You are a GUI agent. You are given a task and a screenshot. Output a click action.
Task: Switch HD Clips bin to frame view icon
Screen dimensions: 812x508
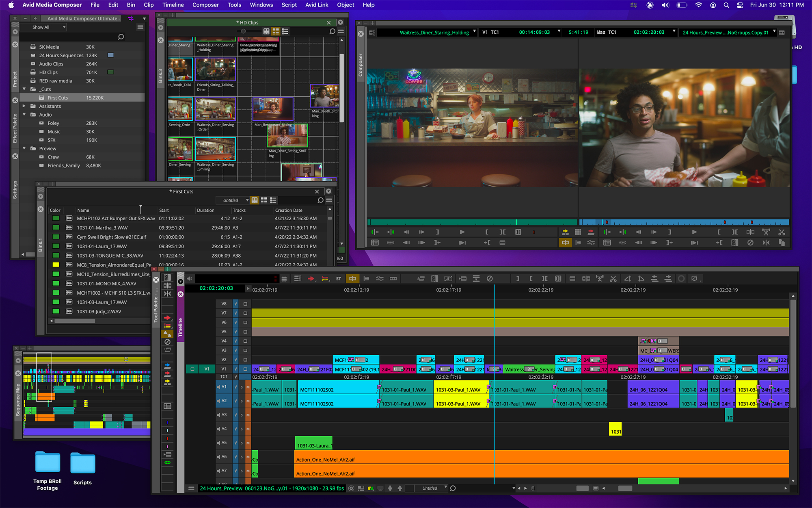pyautogui.click(x=276, y=31)
